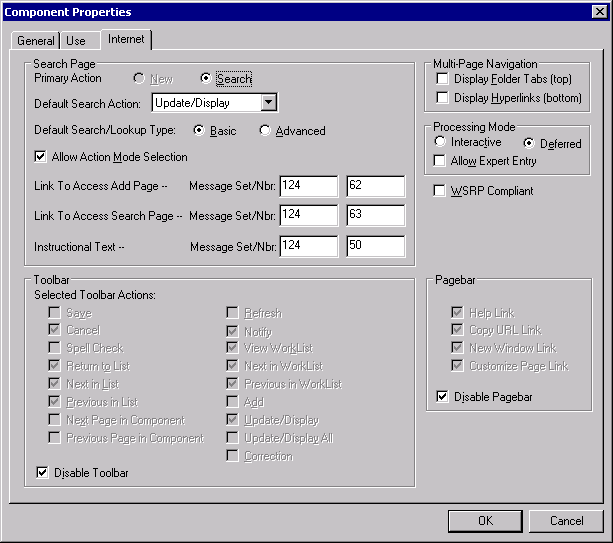Toggle the Customize Page Link checkbox
This screenshot has width=613, height=543.
pyautogui.click(x=457, y=366)
